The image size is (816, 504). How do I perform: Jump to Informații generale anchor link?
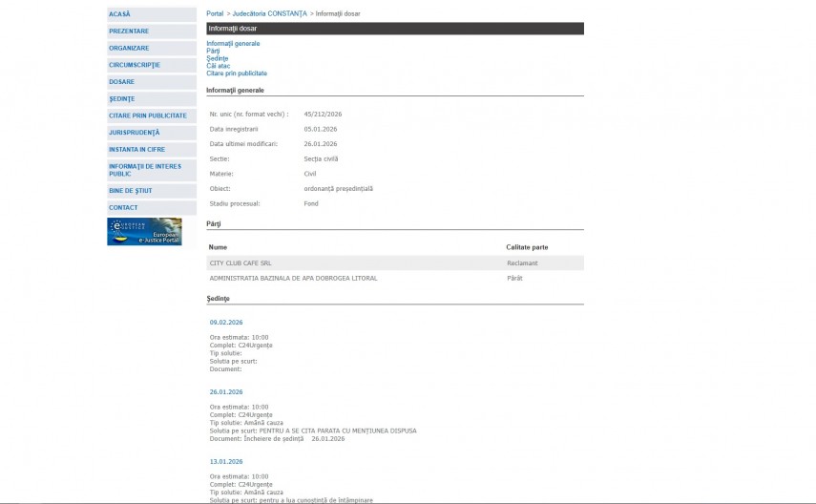click(x=233, y=43)
